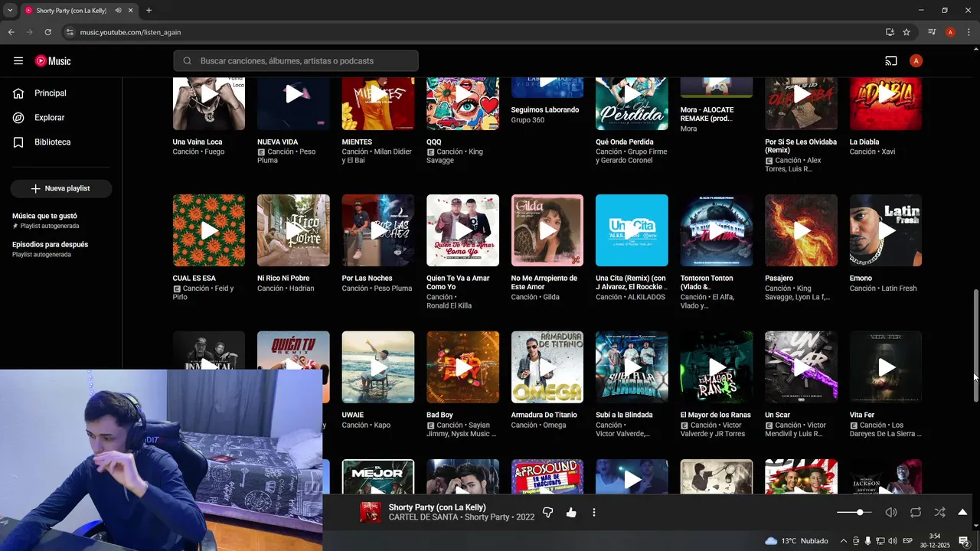Open the taskbar clock and date
This screenshot has height=551, width=980.
pos(935,541)
